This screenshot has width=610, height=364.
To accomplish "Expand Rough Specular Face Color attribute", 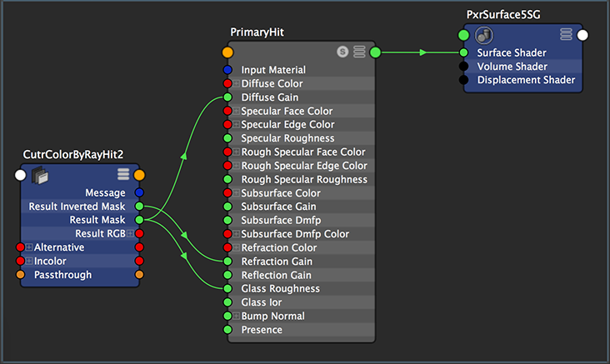I will click(x=236, y=152).
